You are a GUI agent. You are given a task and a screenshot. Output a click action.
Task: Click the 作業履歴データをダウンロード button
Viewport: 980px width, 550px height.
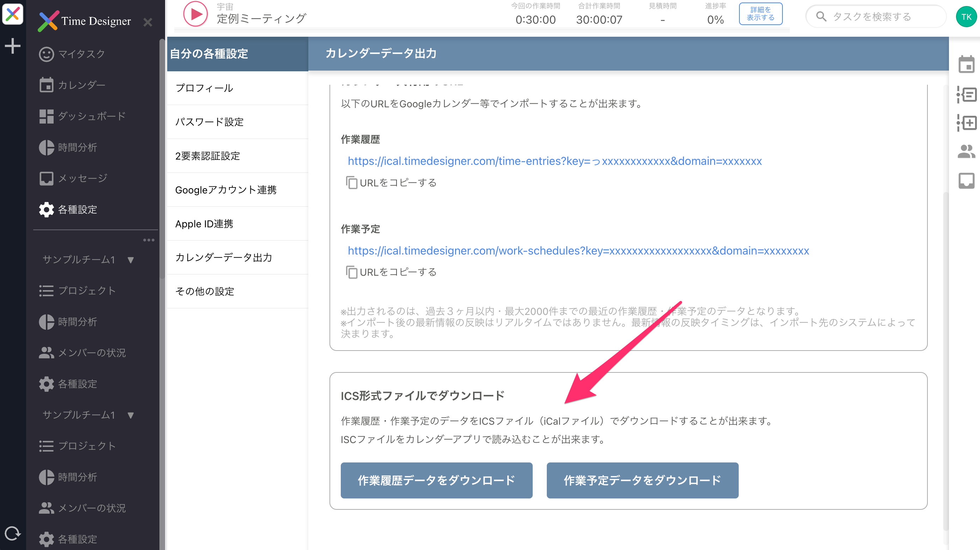coord(436,480)
